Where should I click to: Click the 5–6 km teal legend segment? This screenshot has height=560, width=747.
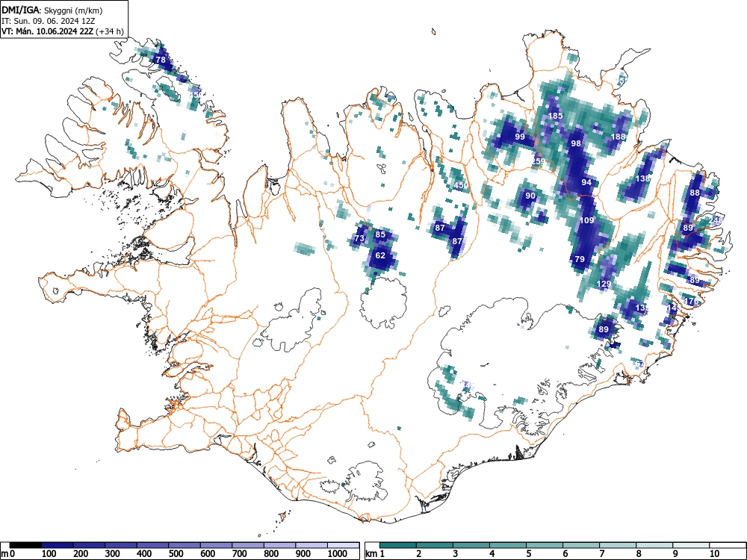[x=545, y=545]
